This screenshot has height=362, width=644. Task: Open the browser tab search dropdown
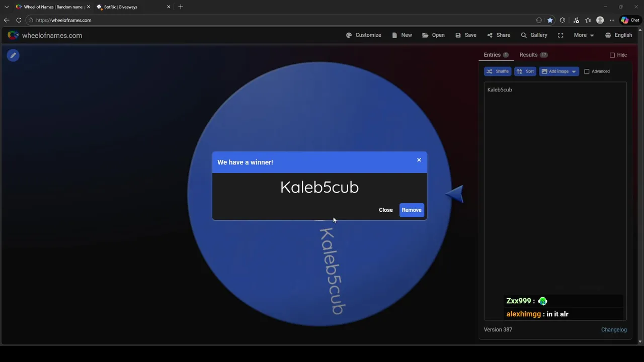click(7, 7)
